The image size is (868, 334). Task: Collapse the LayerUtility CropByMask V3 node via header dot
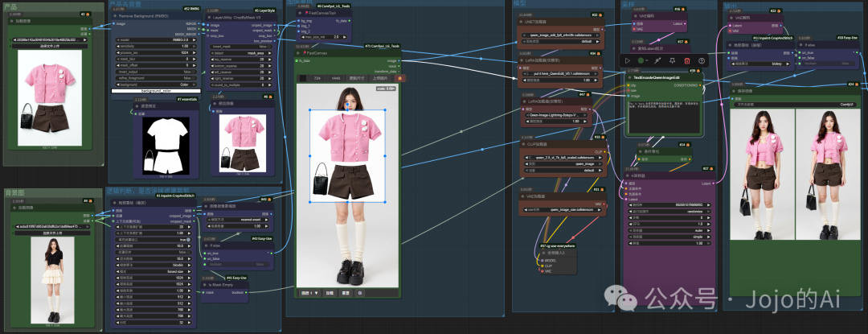point(209,17)
